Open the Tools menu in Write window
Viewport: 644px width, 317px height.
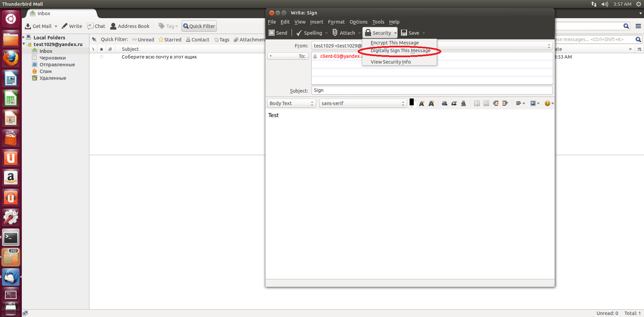coord(378,22)
